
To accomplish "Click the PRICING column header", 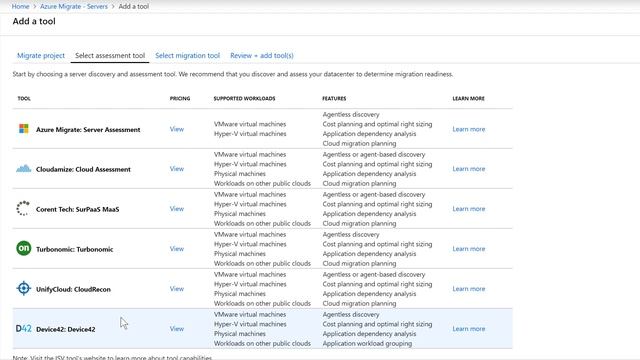I will [x=180, y=98].
